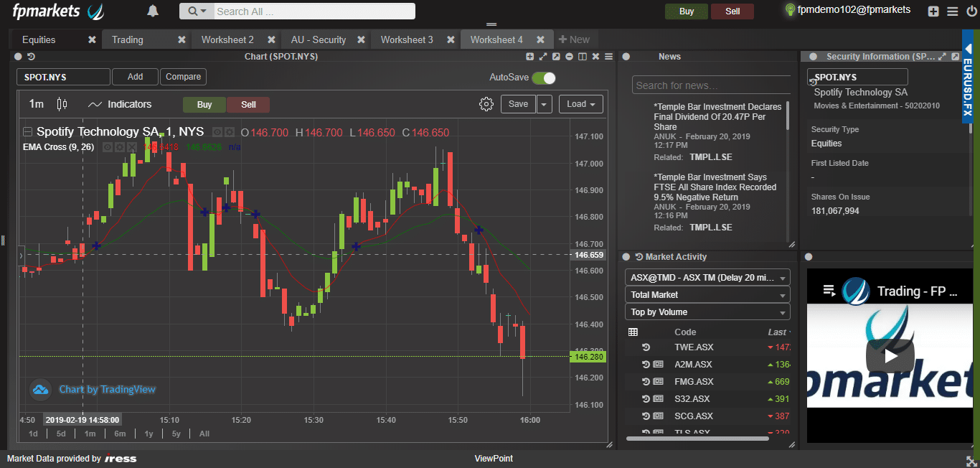Select the All range button

[x=204, y=434]
